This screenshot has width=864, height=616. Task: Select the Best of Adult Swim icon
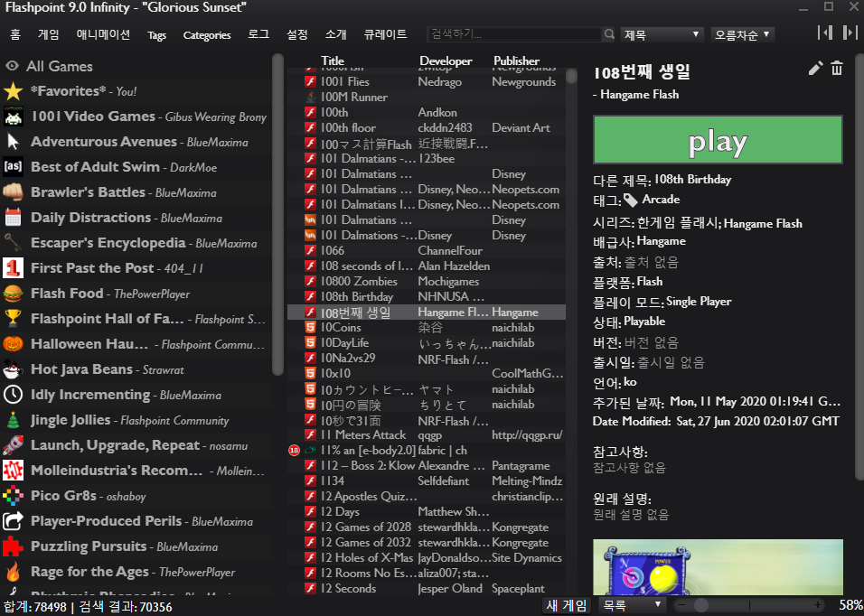[14, 167]
